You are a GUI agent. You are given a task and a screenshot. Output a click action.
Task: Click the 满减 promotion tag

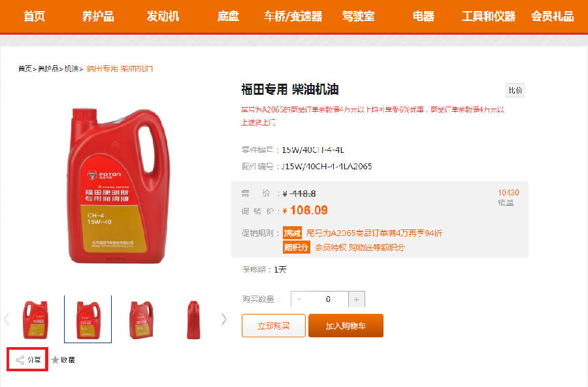(293, 233)
